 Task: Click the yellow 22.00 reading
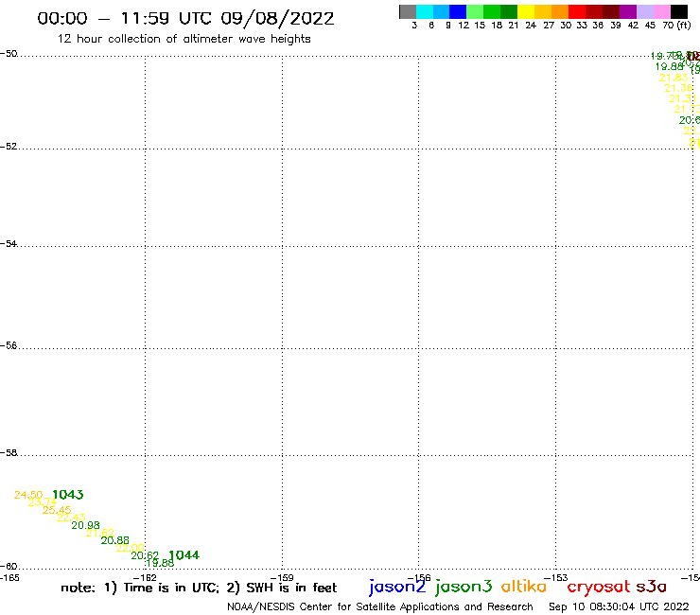(x=130, y=548)
